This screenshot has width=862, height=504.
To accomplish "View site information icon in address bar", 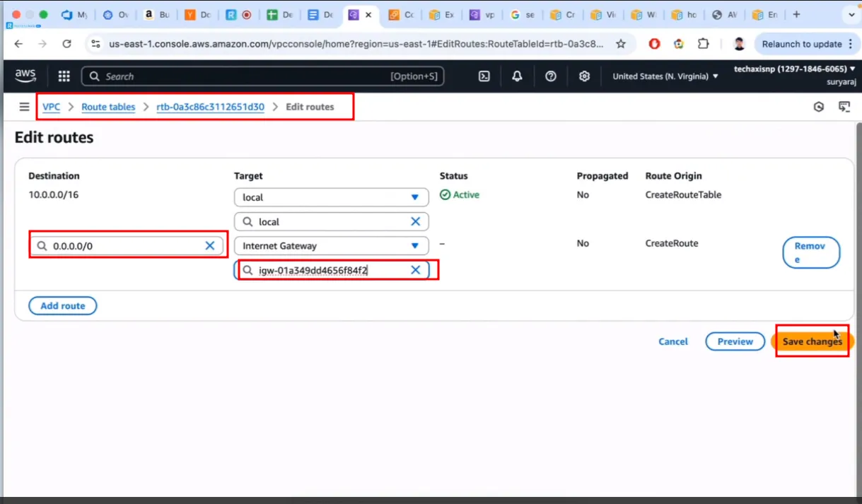I will tap(96, 44).
